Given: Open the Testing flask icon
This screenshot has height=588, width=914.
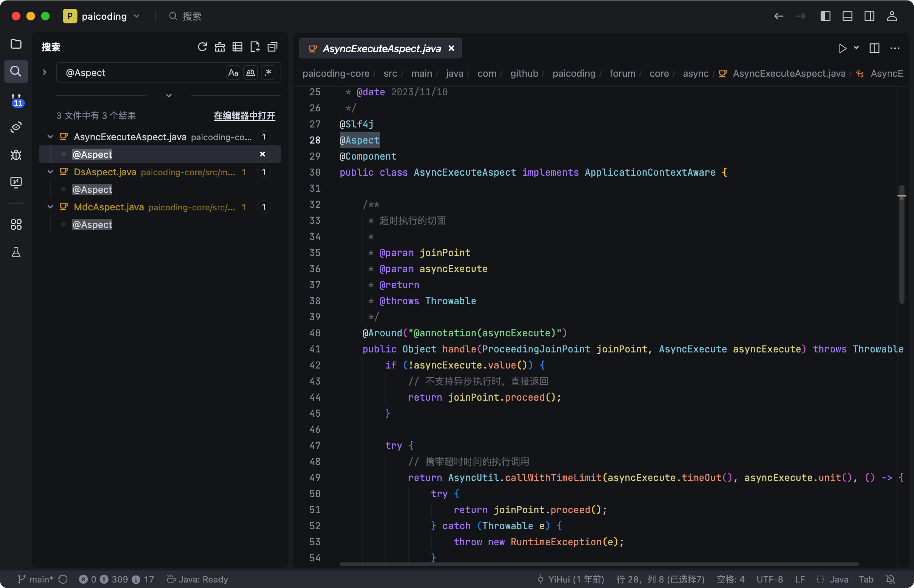Looking at the screenshot, I should (x=16, y=252).
